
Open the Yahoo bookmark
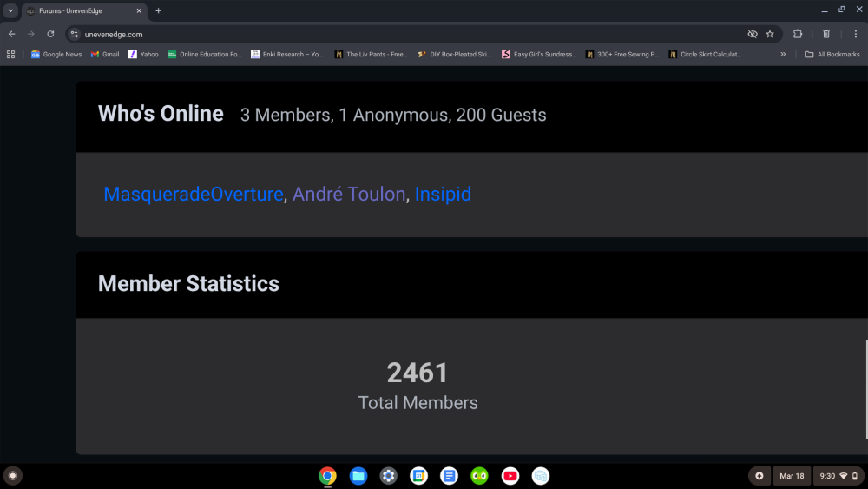click(x=143, y=54)
